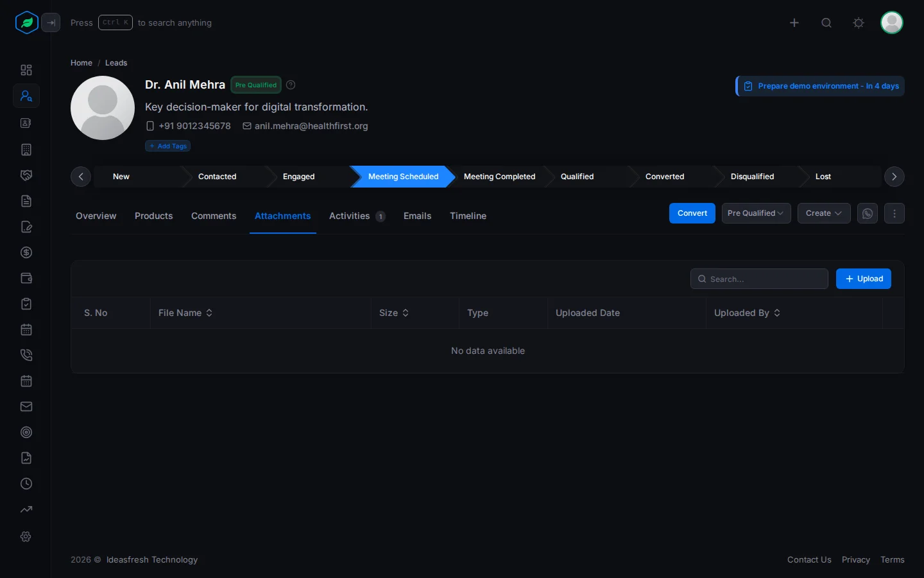The height and width of the screenshot is (578, 924).
Task: Open the user profile avatar menu
Action: click(x=892, y=22)
